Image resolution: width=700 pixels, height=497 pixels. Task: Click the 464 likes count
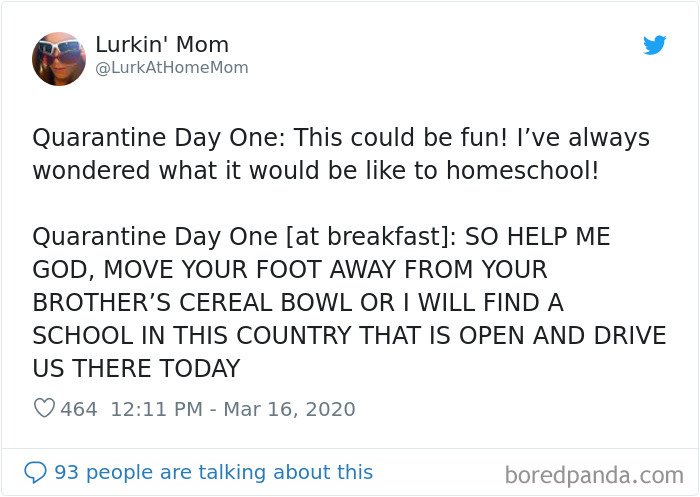tap(79, 409)
